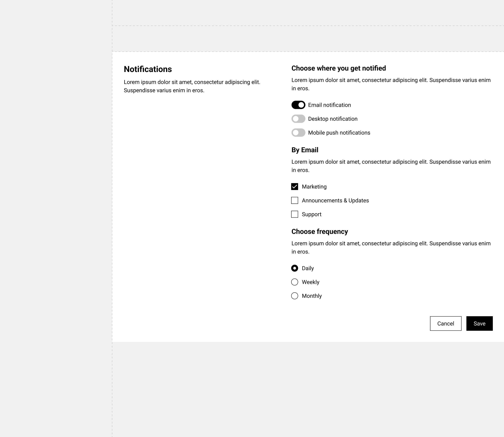Click the Save button
This screenshot has width=504, height=437.
[479, 324]
